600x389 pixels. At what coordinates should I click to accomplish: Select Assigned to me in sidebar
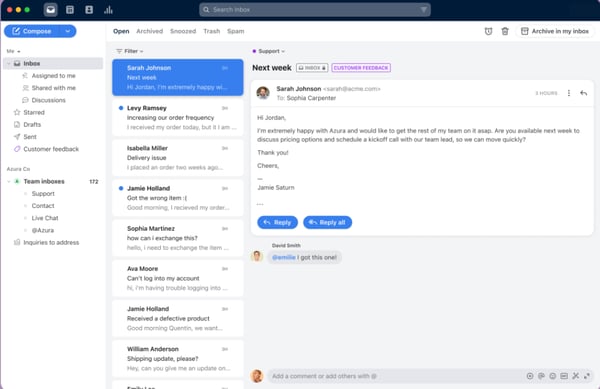click(x=54, y=76)
